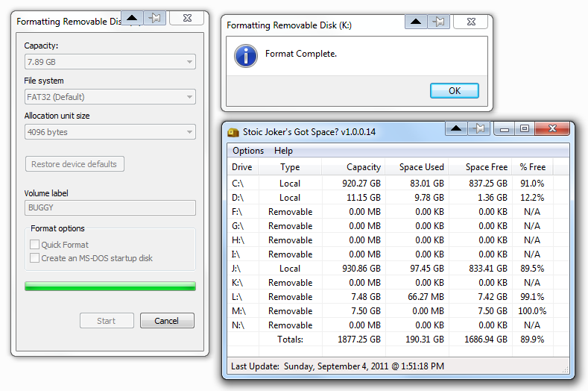Open the Allocation unit size dropdown

(x=110, y=132)
